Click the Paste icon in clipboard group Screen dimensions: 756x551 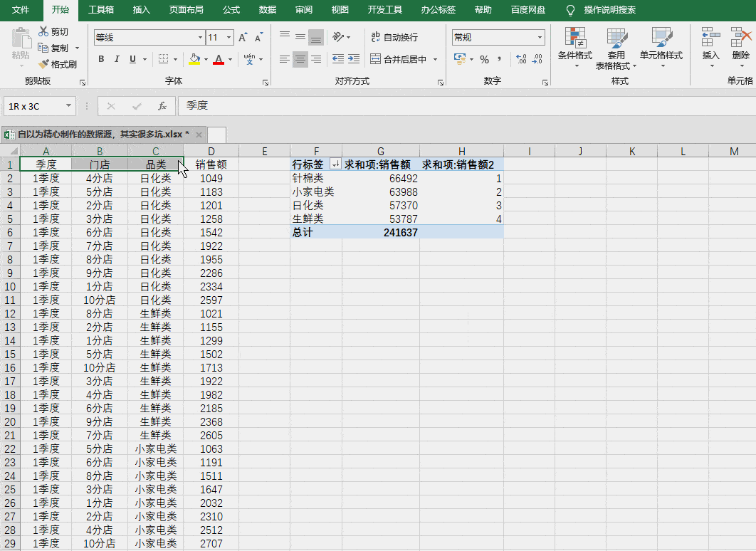[x=21, y=38]
